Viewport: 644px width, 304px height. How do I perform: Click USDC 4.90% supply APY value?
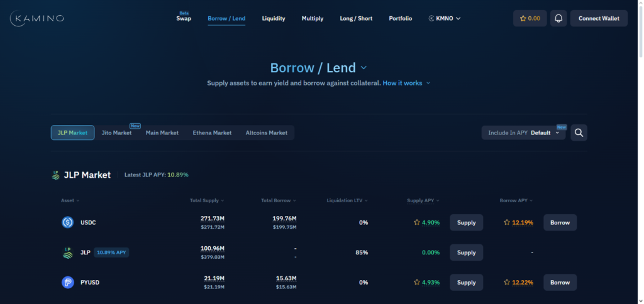click(431, 222)
